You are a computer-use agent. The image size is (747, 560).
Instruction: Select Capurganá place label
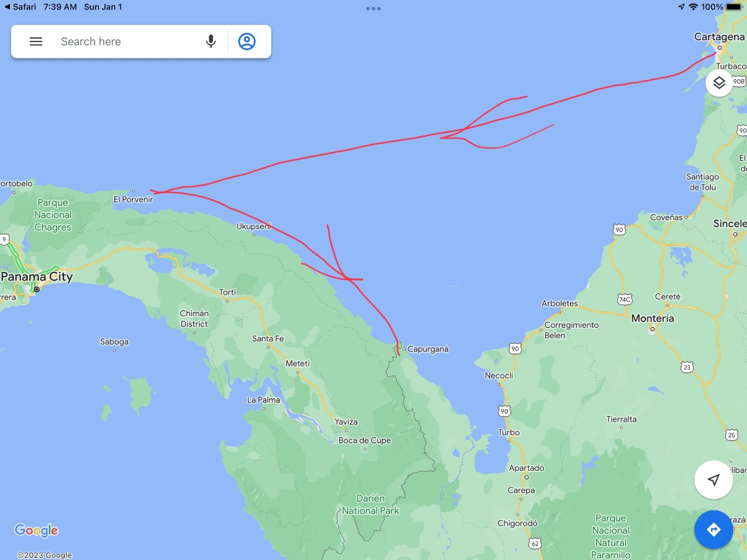[428, 349]
